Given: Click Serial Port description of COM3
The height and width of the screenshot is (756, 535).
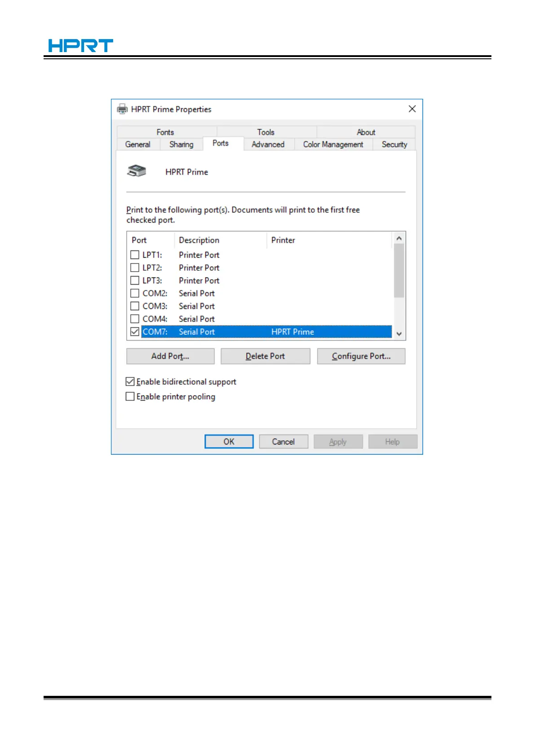Looking at the screenshot, I should [x=197, y=306].
